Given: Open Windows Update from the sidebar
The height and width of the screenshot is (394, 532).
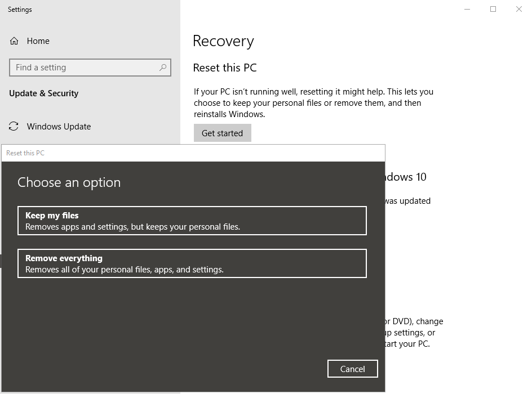Looking at the screenshot, I should click(59, 127).
